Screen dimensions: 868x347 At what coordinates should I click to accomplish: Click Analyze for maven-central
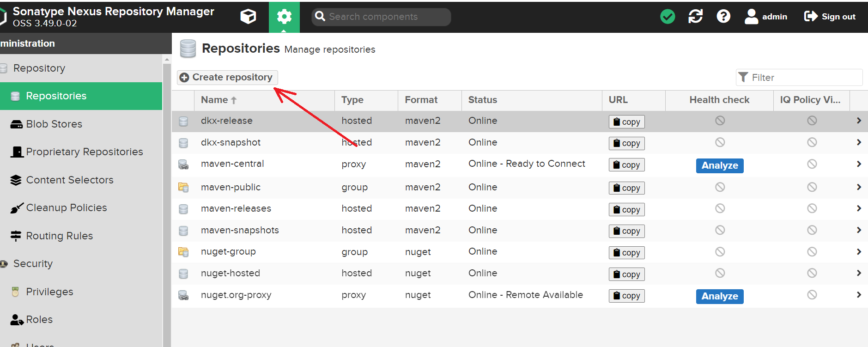point(720,165)
